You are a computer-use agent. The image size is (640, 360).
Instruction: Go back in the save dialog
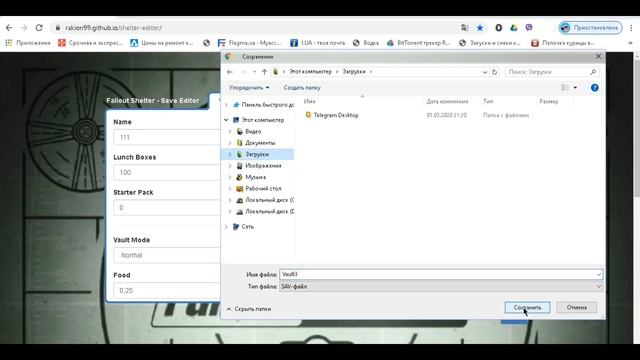[229, 72]
